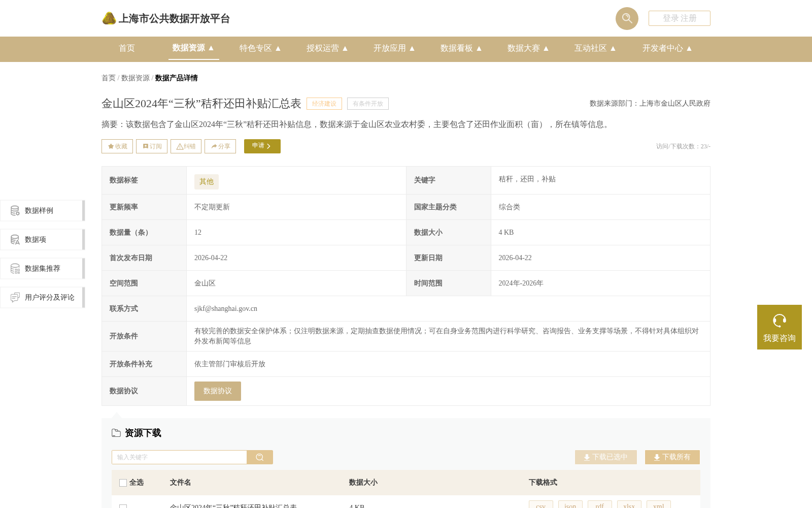Image resolution: width=812 pixels, height=508 pixels.
Task: Click the 订阅 subscribe button
Action: click(152, 146)
